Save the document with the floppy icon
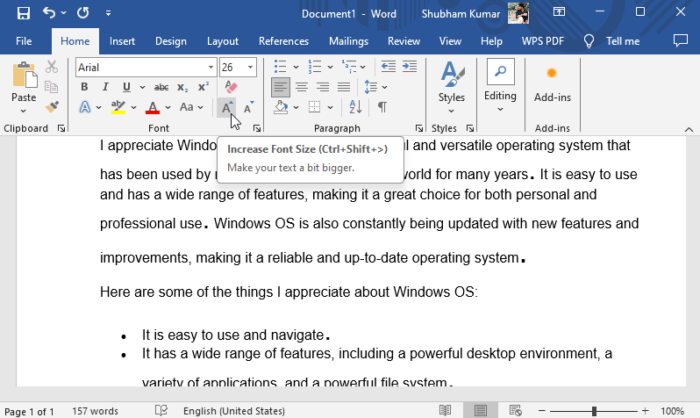This screenshot has height=418, width=700. point(23,13)
